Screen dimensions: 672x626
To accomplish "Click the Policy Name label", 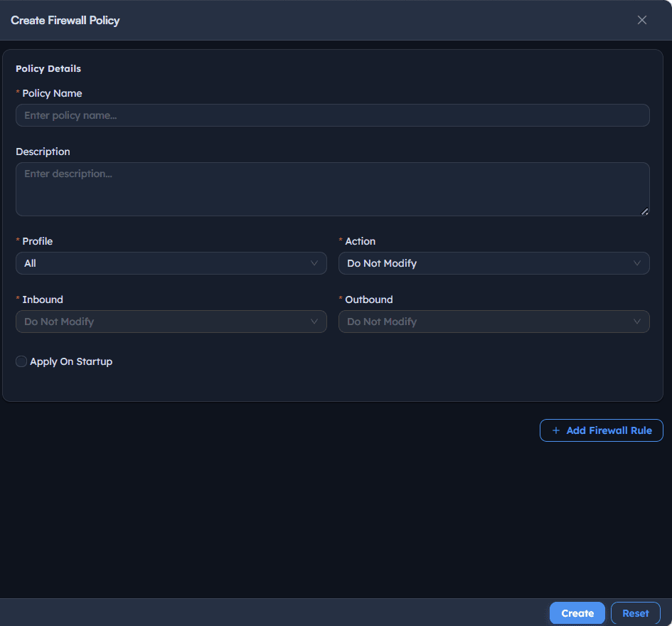I will (52, 93).
